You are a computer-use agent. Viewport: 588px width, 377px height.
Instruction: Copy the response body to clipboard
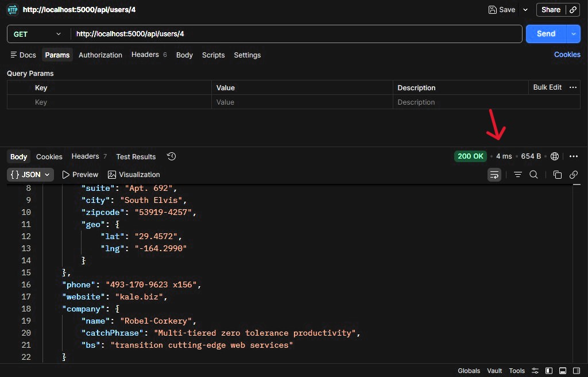[557, 175]
